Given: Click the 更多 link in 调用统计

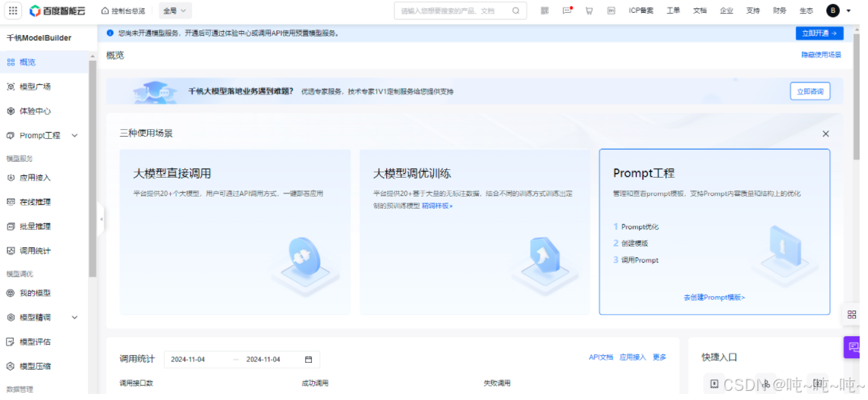Looking at the screenshot, I should coord(659,357).
